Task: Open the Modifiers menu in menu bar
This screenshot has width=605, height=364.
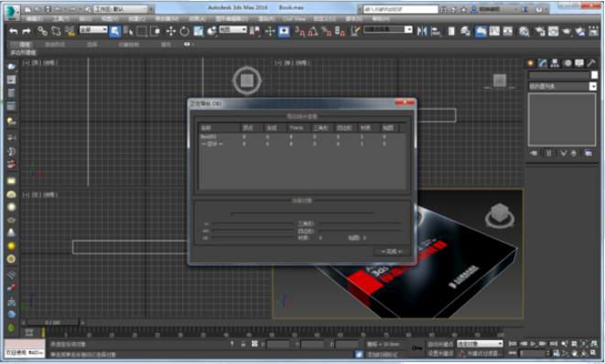Action: click(167, 18)
